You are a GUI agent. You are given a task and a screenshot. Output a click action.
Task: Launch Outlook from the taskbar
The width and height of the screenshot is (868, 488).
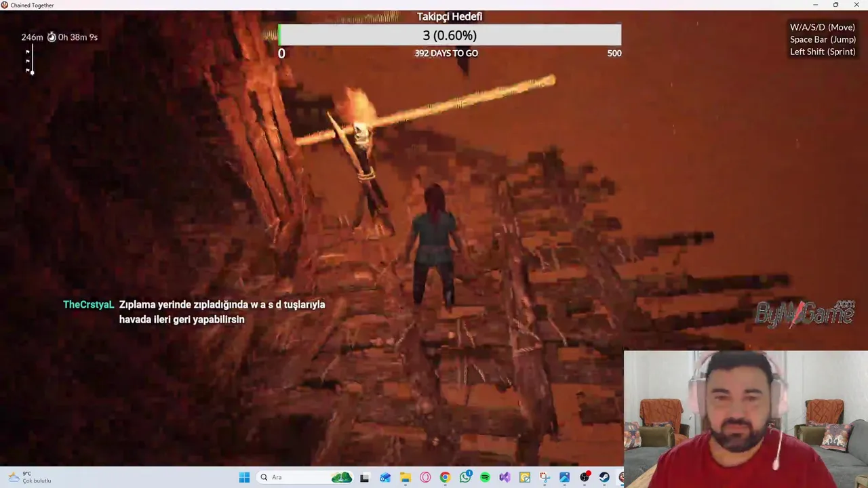coord(384,477)
